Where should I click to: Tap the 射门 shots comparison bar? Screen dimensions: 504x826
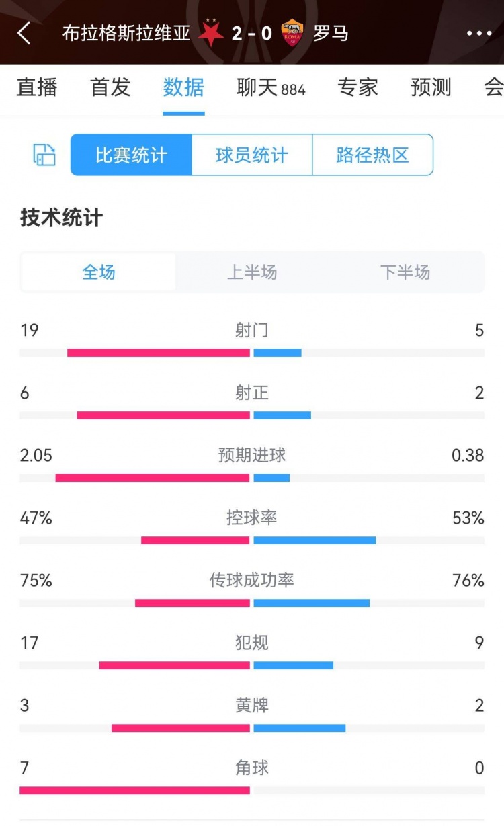252,353
